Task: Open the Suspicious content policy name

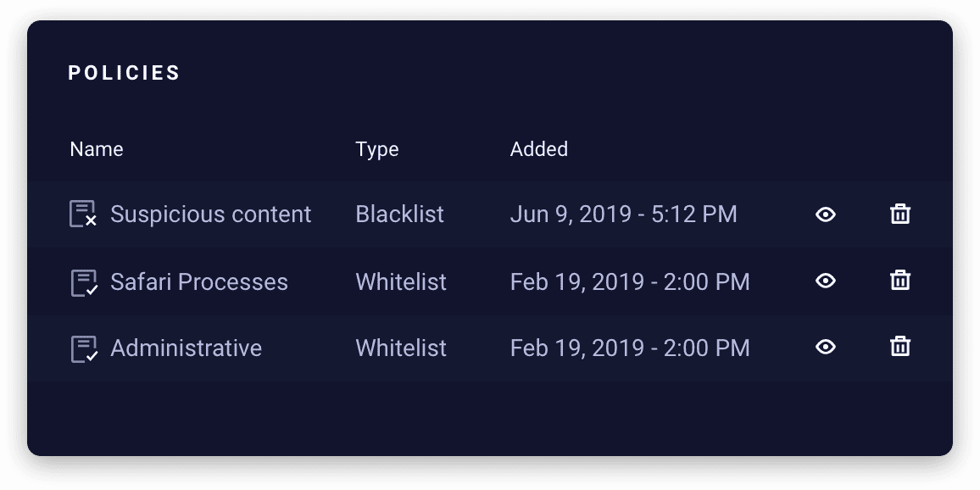Action: (x=211, y=214)
